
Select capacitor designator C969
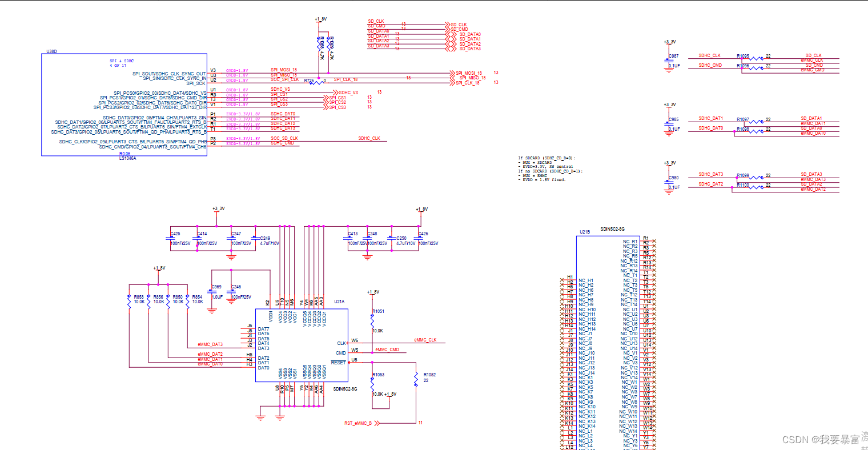click(x=216, y=287)
